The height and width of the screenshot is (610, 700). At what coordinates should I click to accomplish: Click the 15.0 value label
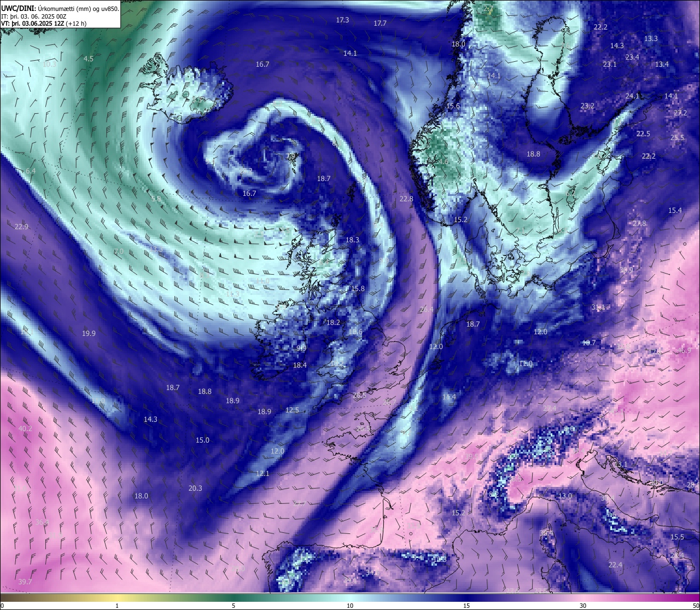tap(202, 440)
